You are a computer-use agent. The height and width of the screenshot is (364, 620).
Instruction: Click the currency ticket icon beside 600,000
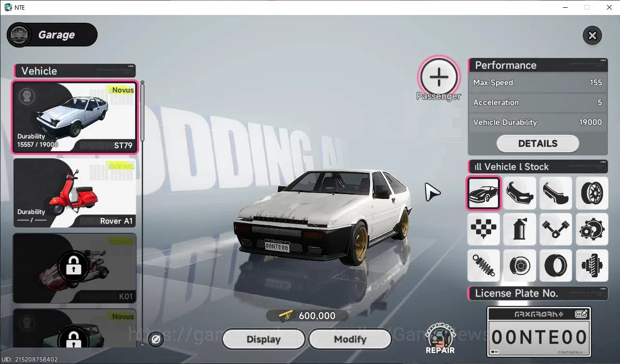pos(287,316)
